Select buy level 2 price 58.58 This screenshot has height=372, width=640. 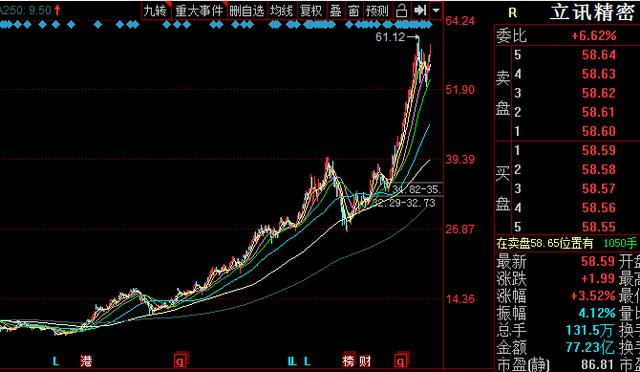click(599, 169)
